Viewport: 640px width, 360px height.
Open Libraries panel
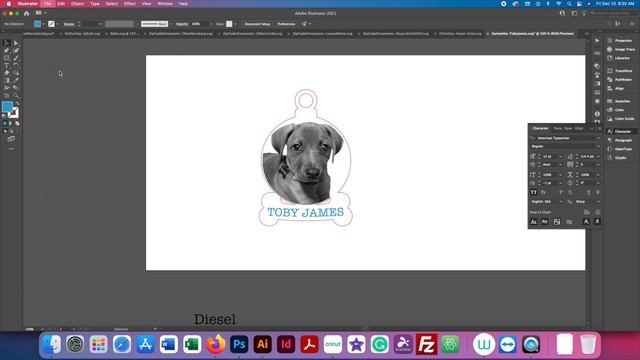(x=618, y=58)
